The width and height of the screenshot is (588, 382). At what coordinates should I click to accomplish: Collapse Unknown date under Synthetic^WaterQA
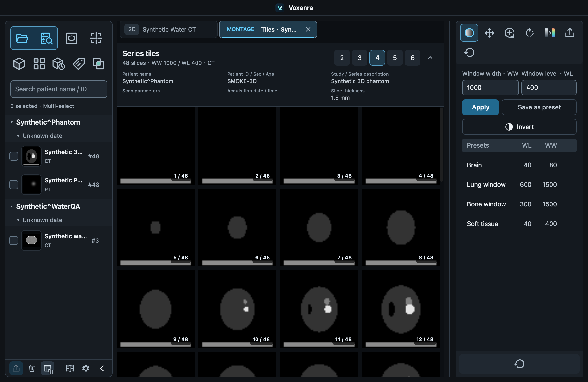(18, 220)
